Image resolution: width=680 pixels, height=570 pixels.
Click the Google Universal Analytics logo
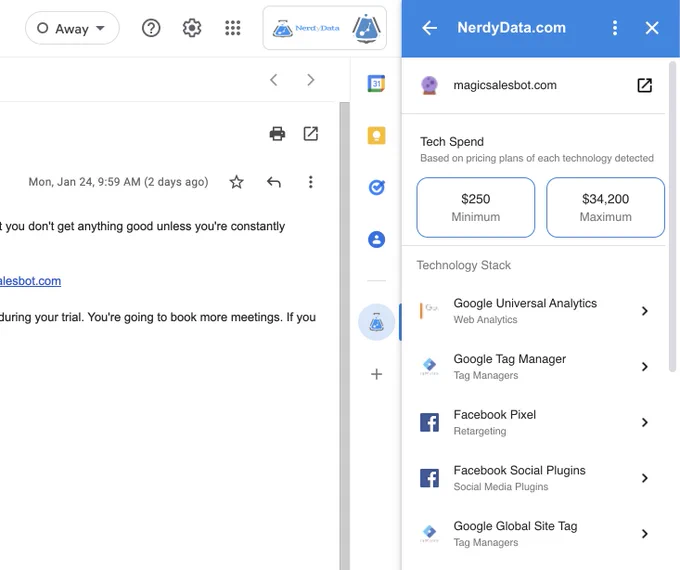(x=429, y=310)
